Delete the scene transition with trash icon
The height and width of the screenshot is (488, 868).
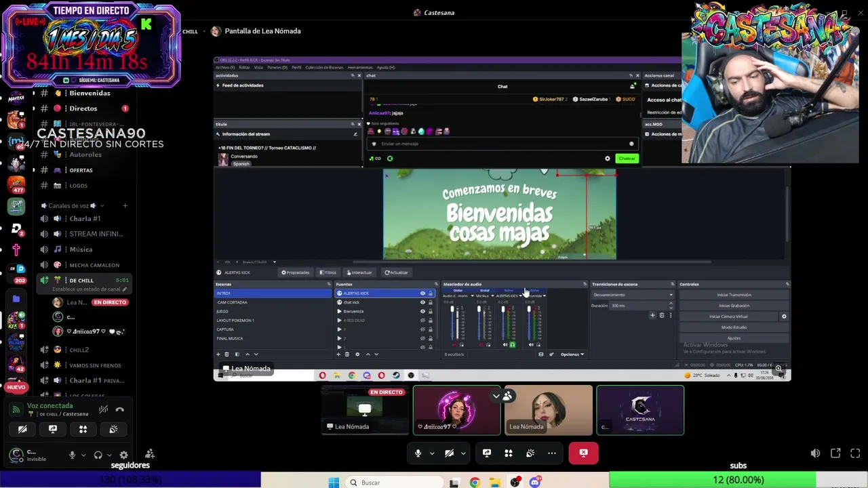(x=662, y=315)
